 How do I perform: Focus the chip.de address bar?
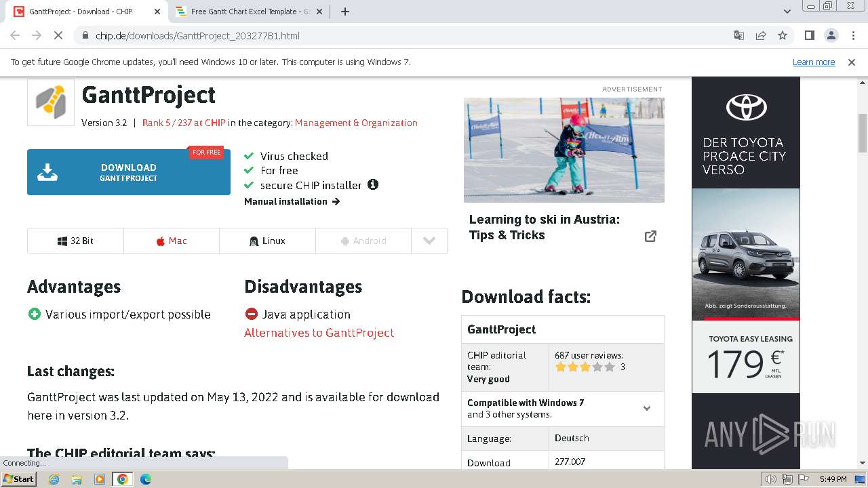[407, 35]
